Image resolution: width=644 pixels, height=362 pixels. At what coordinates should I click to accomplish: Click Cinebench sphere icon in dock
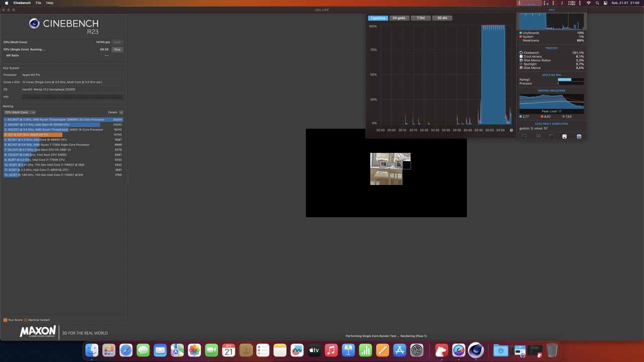point(476,350)
